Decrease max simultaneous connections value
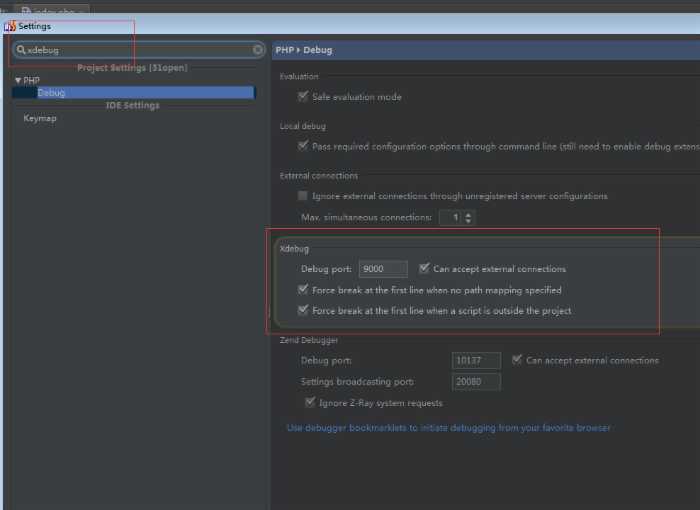The width and height of the screenshot is (700, 510). [468, 221]
